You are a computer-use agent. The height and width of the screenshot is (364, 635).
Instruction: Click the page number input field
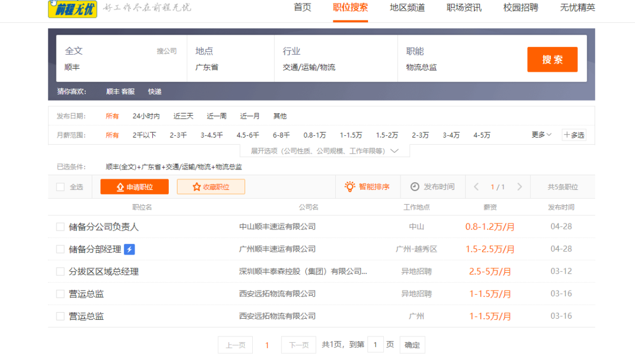(376, 345)
